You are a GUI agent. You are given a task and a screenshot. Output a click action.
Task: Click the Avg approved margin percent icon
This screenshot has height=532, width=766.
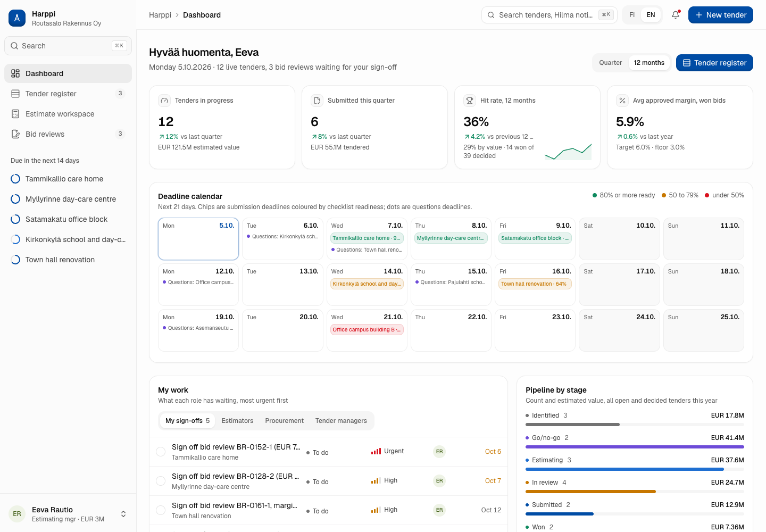(x=622, y=101)
